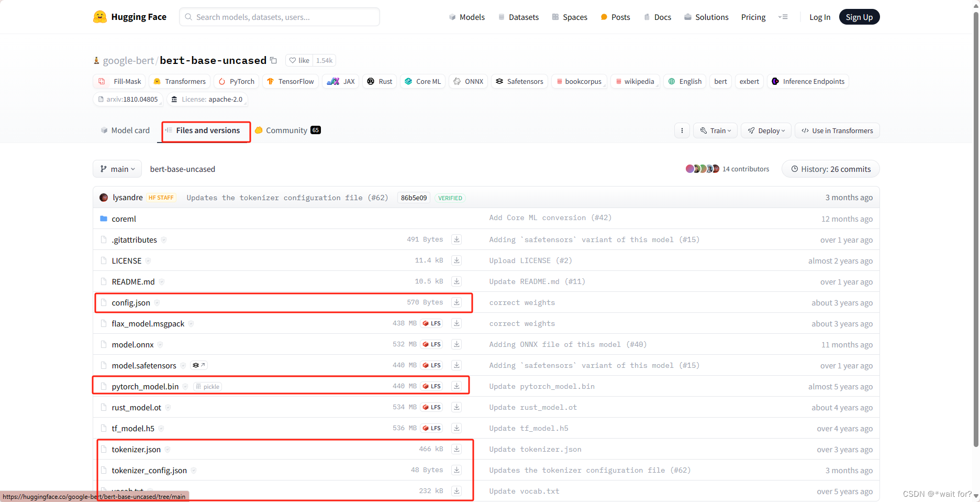Download the config.json file
980x502 pixels.
coord(456,302)
